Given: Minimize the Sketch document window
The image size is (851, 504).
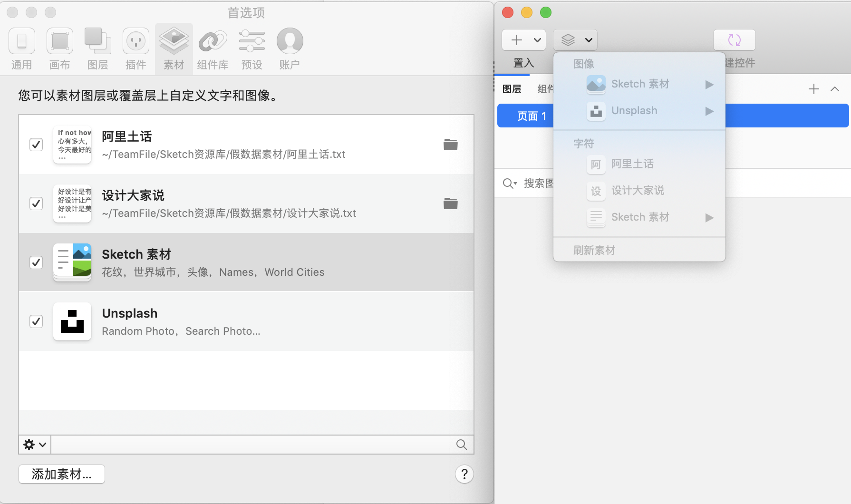Looking at the screenshot, I should pos(527,12).
